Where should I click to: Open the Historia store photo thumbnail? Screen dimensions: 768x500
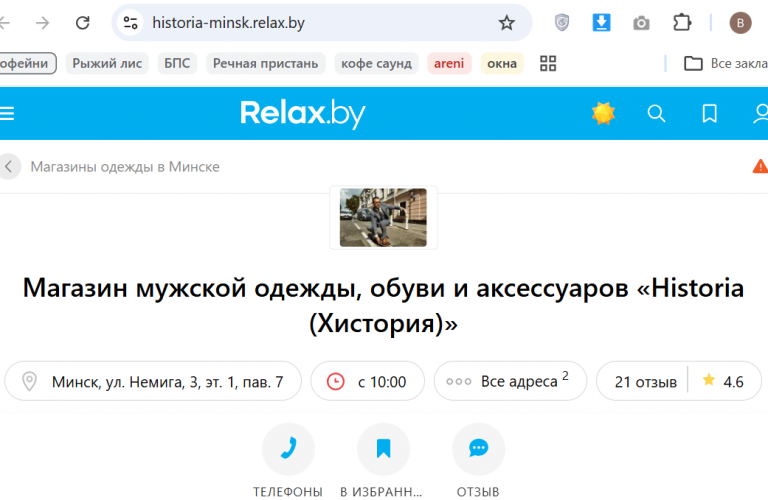[383, 217]
